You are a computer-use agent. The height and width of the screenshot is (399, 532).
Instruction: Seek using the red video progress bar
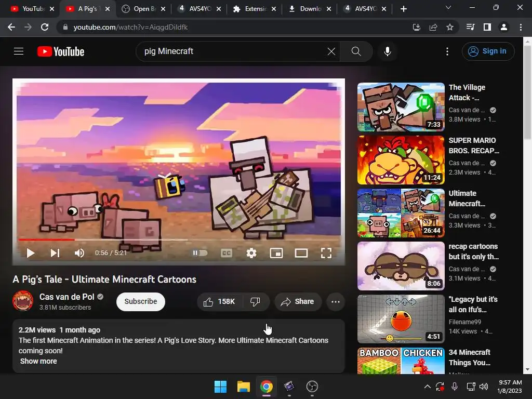pos(179,240)
